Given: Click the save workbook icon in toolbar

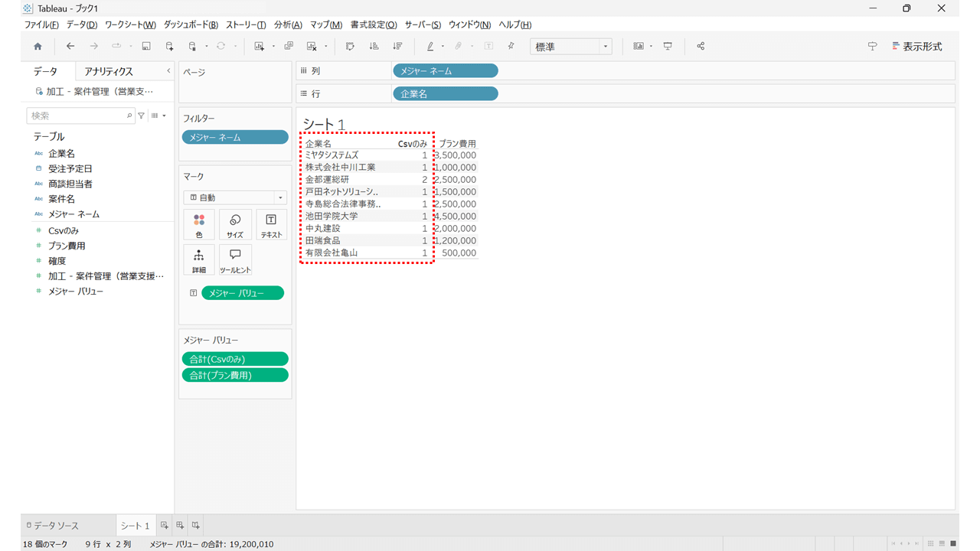Looking at the screenshot, I should tap(146, 47).
